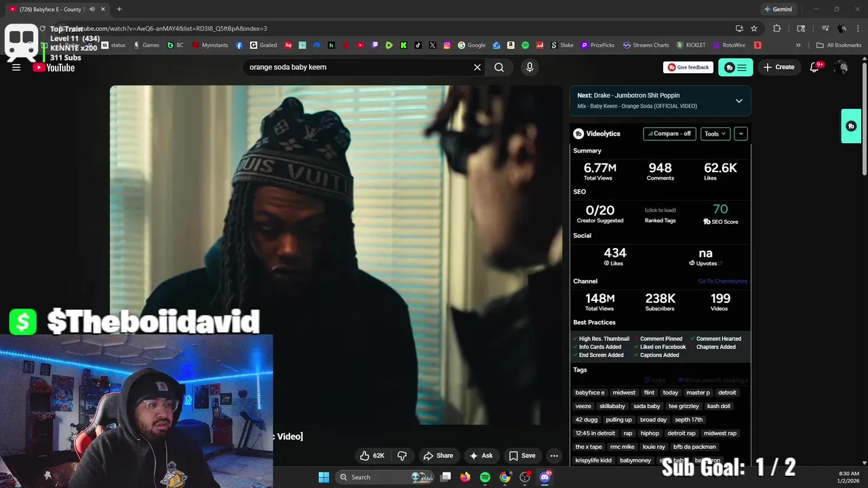This screenshot has width=868, height=488.
Task: Follow the Go To Channelytics link
Action: pos(722,281)
